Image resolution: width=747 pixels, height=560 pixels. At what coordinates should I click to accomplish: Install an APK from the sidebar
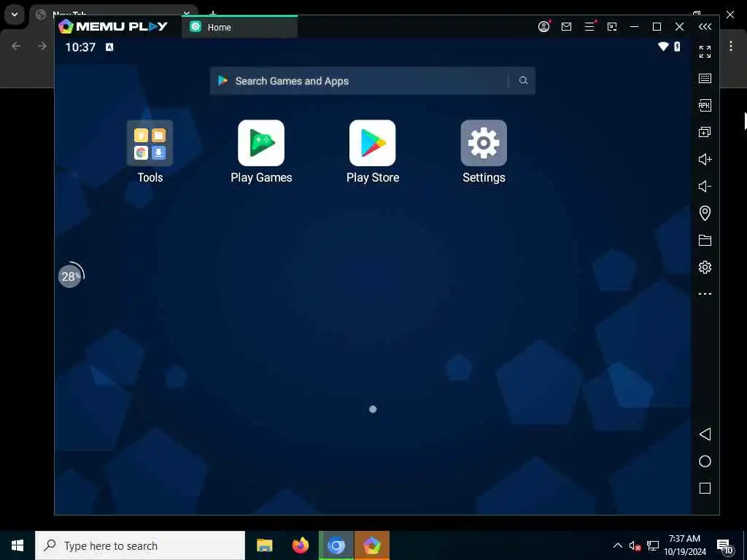(x=705, y=105)
